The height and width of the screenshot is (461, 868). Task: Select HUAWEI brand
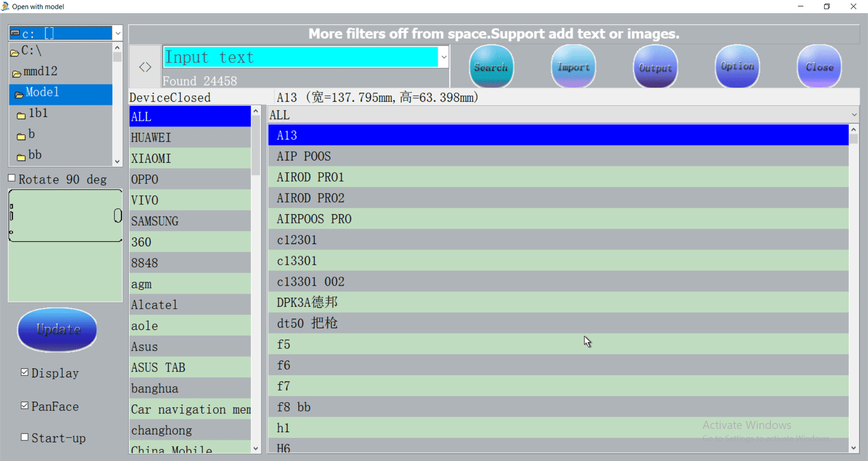pyautogui.click(x=190, y=138)
